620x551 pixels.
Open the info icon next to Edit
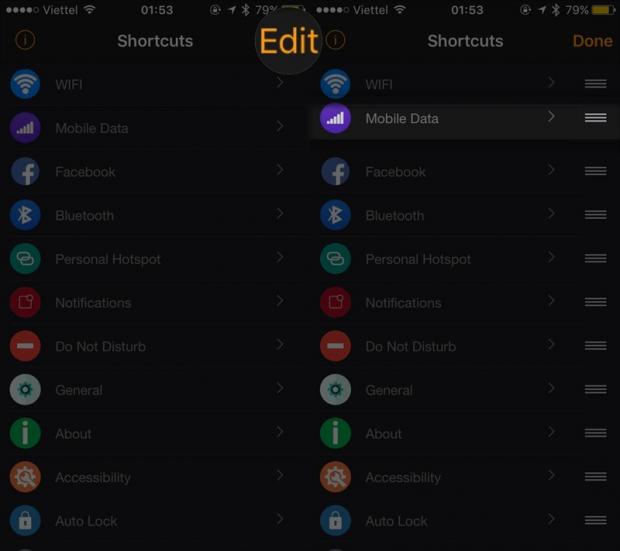tap(335, 40)
